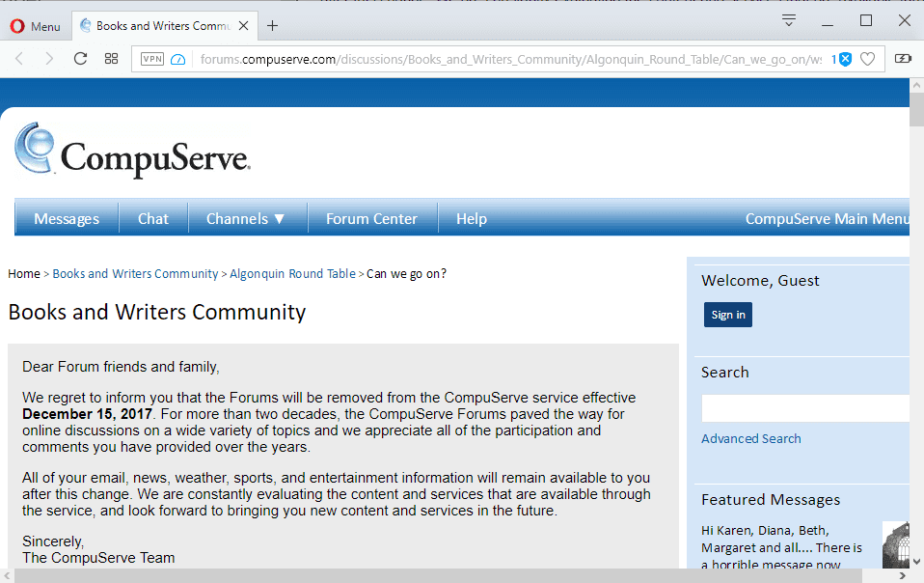Click the horizontal scrollbar right arrow
The width and height of the screenshot is (924, 583).
(902, 576)
